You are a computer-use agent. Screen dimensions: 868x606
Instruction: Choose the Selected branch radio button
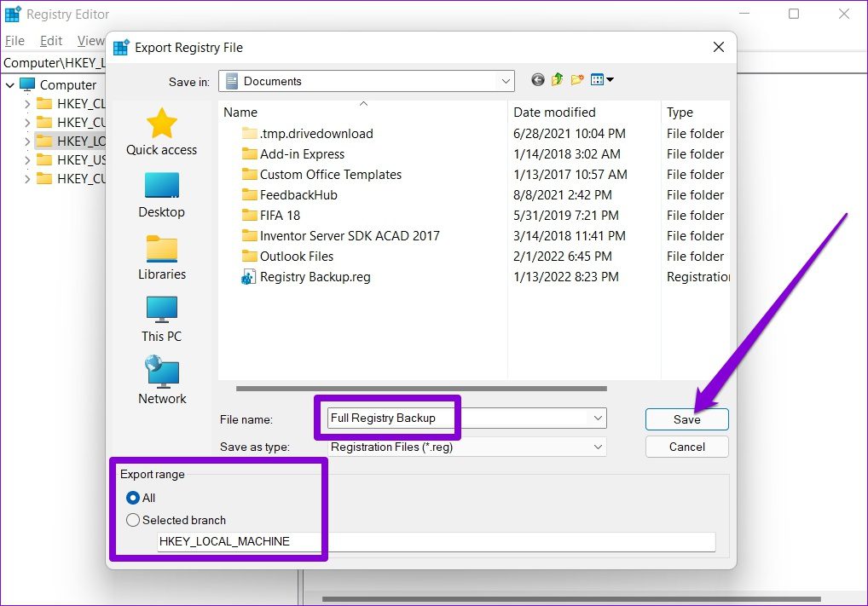[133, 520]
